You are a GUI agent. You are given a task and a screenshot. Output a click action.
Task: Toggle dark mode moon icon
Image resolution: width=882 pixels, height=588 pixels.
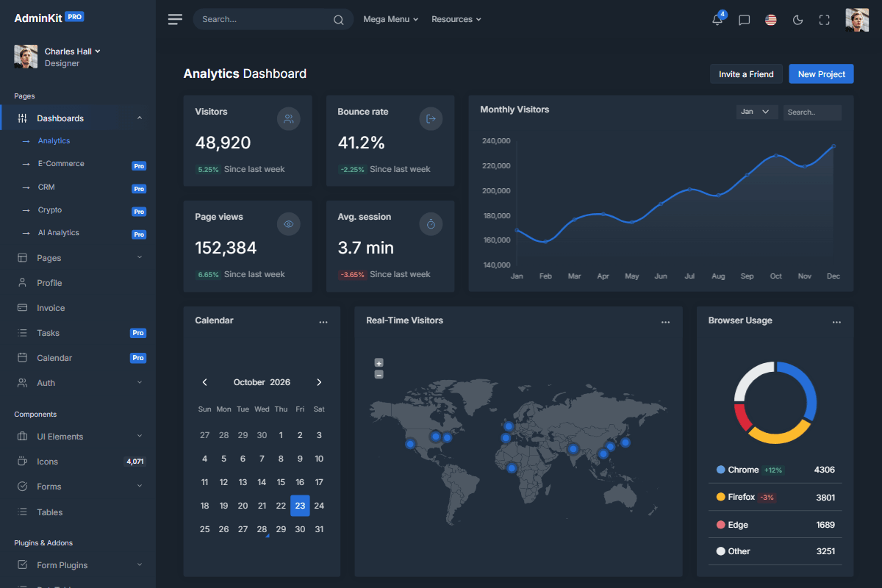click(797, 20)
